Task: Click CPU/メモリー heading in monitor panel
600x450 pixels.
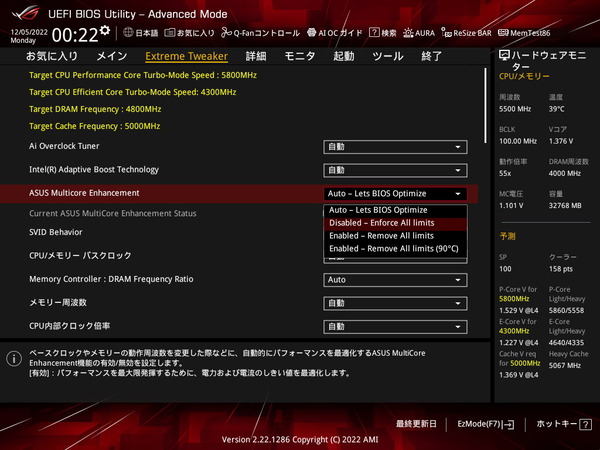Action: 524,76
